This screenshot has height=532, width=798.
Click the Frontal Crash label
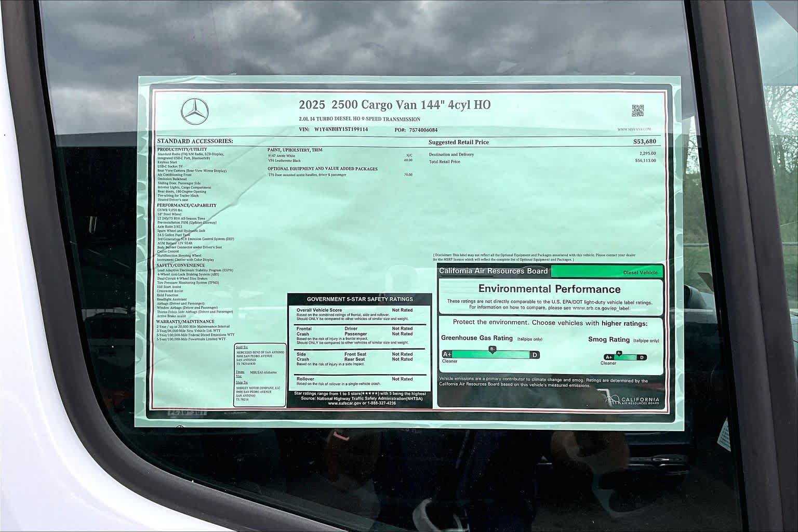[x=304, y=331]
